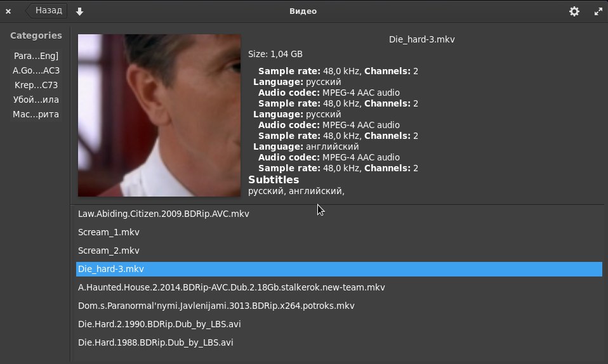The width and height of the screenshot is (608, 364).
Task: Select category Krep...C73
Action: (x=36, y=85)
